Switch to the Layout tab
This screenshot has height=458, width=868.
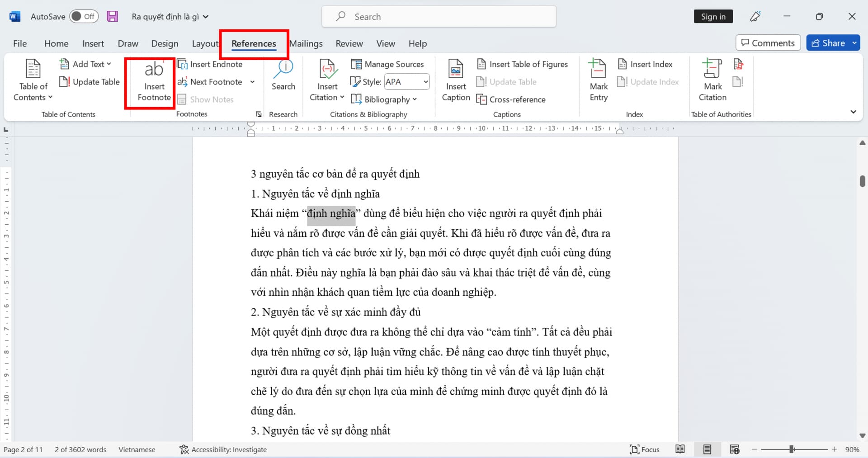(205, 43)
